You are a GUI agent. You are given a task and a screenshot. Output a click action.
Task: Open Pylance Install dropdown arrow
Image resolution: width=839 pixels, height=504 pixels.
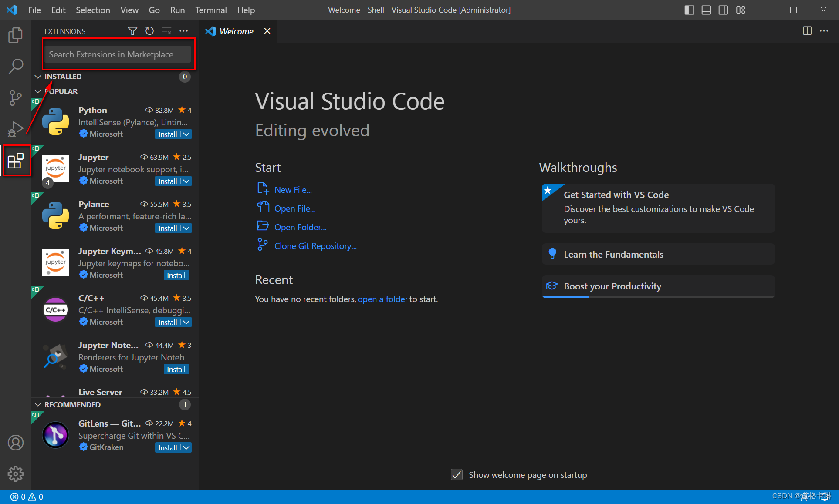coord(186,228)
